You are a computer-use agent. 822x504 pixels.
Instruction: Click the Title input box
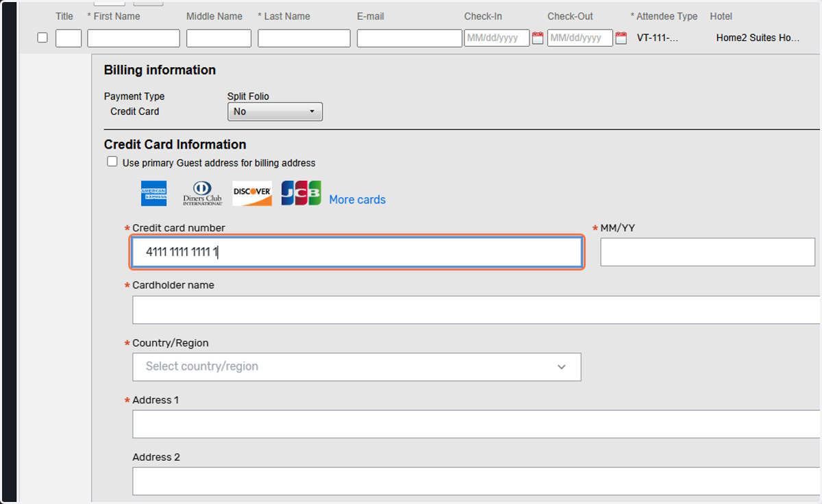68,38
